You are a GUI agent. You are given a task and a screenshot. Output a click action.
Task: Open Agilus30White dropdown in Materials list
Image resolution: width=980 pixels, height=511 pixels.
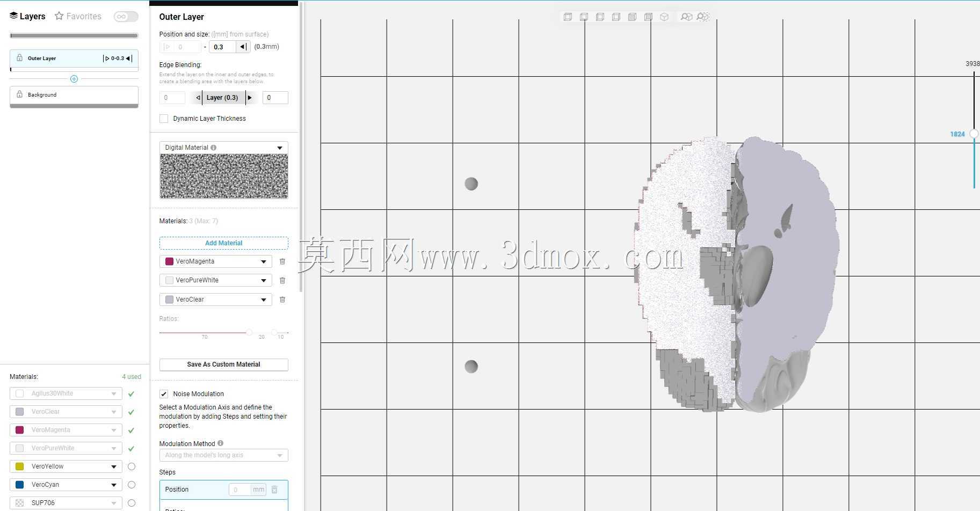coord(66,393)
